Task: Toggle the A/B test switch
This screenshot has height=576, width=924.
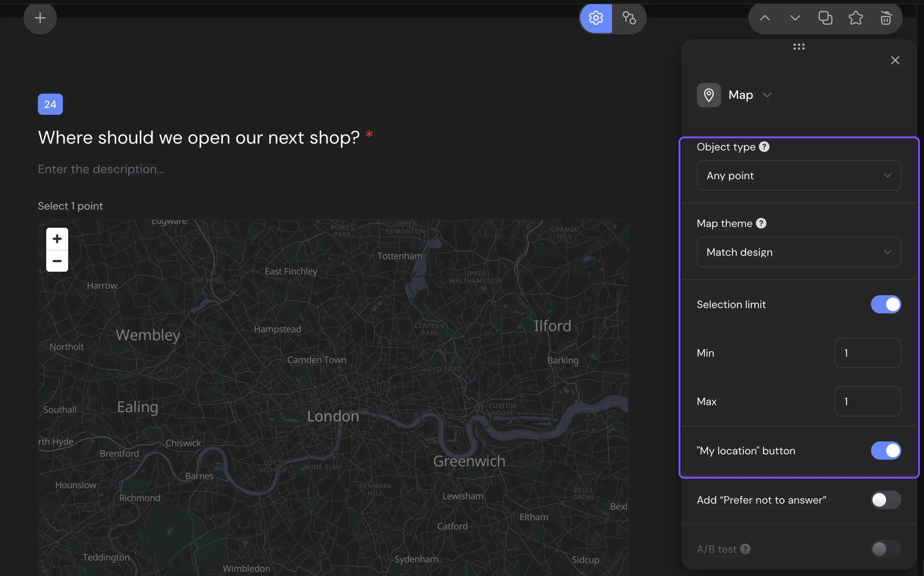Action: [885, 549]
